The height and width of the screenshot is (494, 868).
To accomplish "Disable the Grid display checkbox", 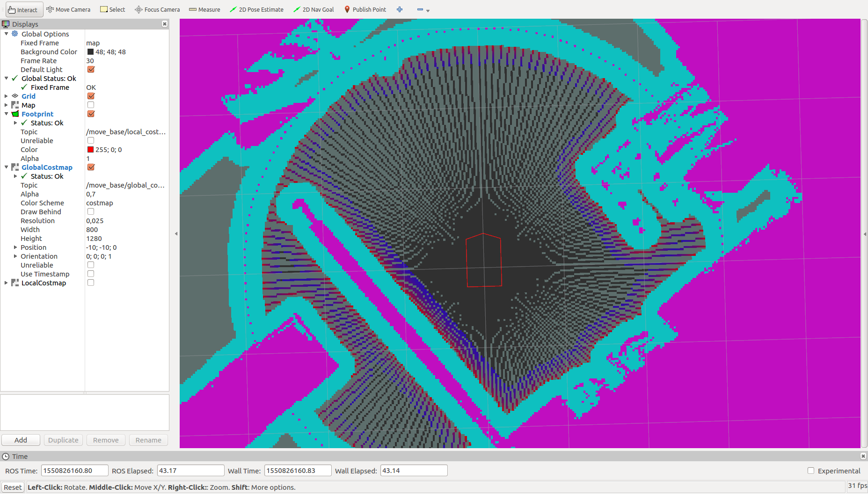I will pos(91,96).
